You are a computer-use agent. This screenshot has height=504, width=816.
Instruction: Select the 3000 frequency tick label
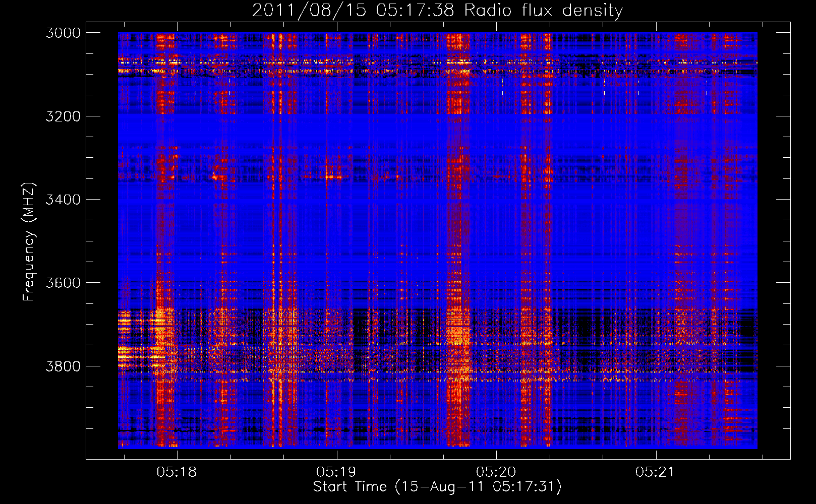tap(63, 33)
